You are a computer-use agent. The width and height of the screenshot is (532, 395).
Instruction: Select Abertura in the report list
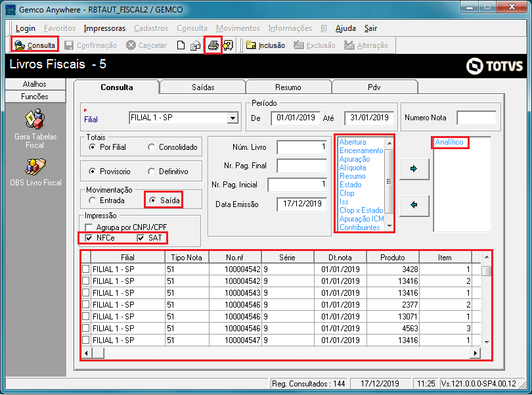point(353,142)
